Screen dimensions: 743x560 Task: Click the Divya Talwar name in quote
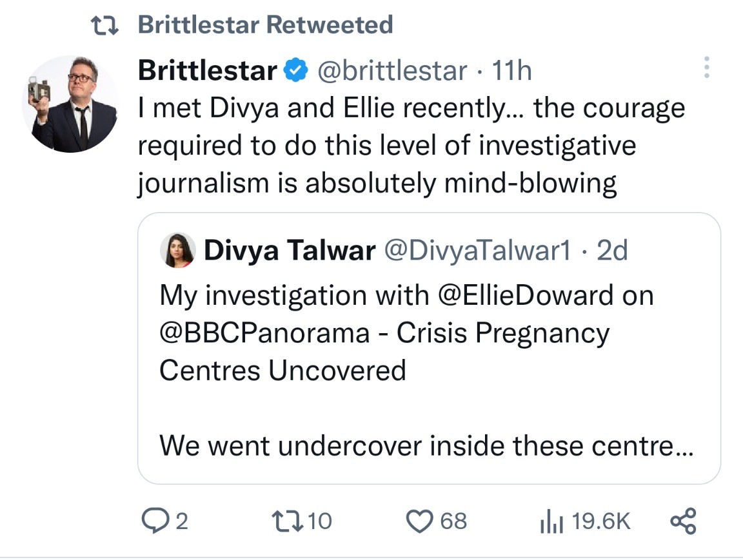coord(290,251)
